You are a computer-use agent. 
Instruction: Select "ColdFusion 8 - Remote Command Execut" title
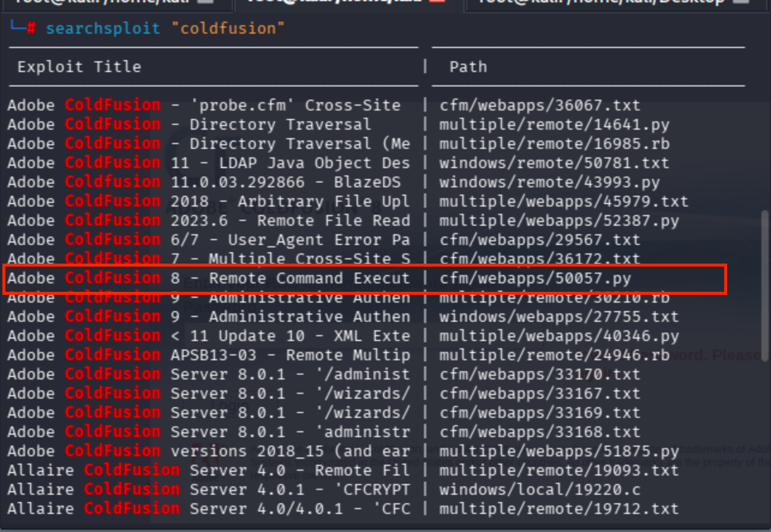[238, 278]
